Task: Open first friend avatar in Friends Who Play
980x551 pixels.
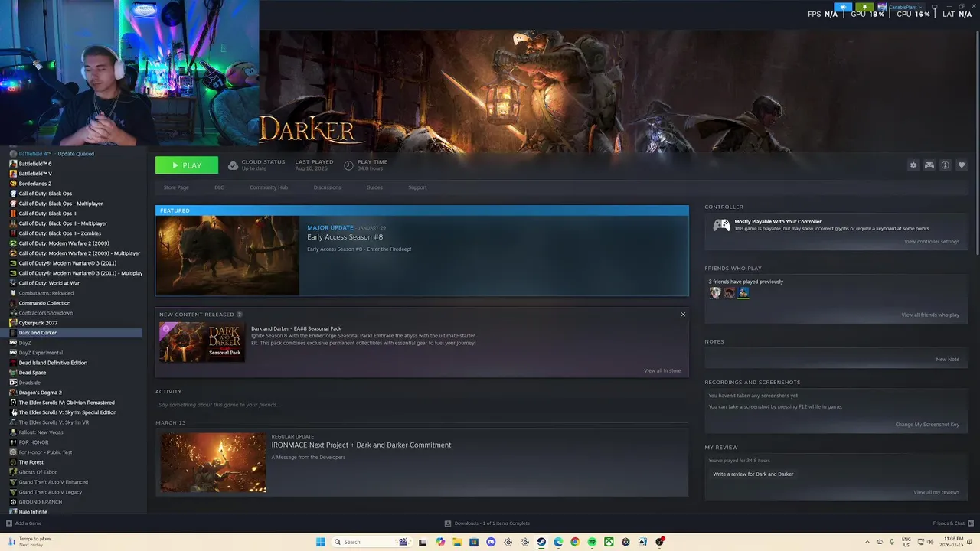Action: [715, 292]
